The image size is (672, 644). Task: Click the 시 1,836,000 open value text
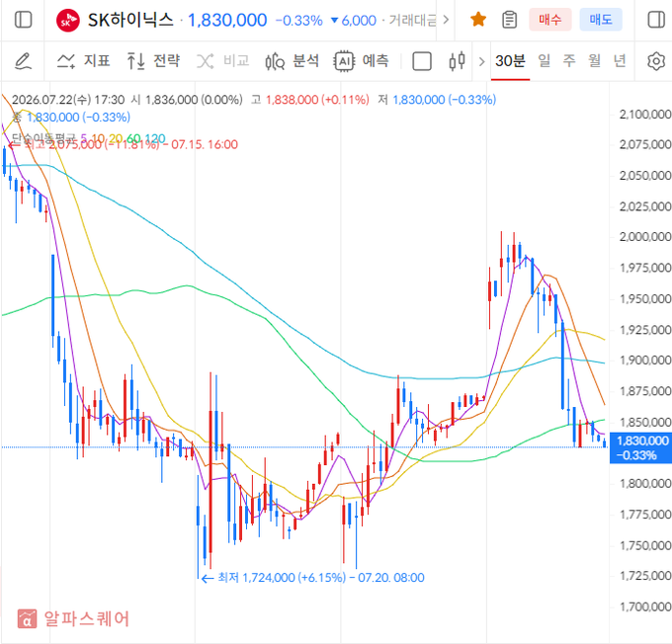click(x=187, y=100)
